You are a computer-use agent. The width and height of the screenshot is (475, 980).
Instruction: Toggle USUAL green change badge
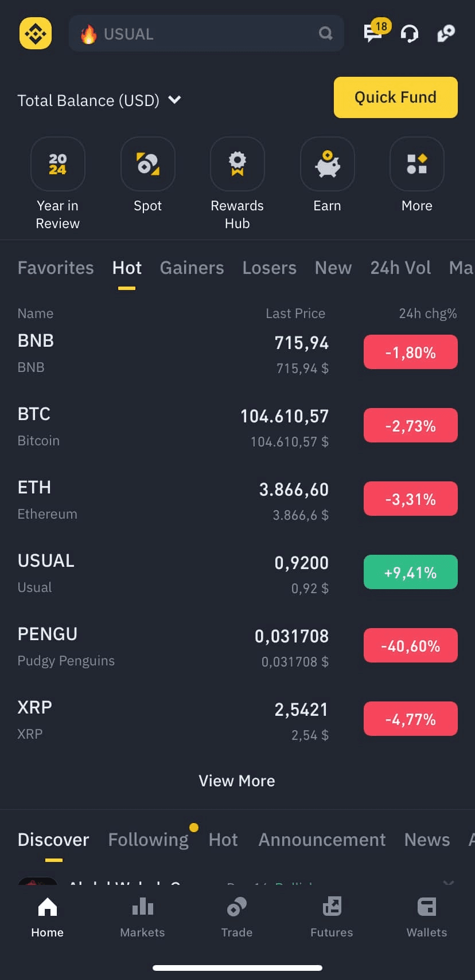coord(410,573)
